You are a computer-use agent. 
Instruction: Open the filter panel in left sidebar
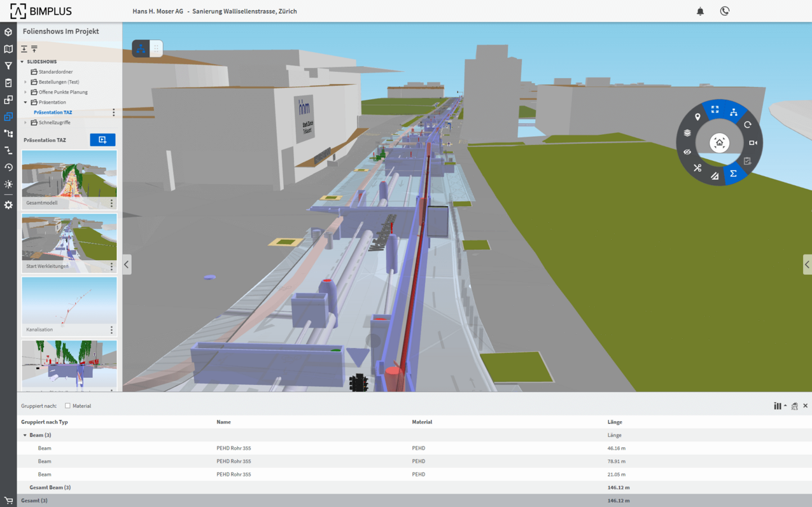[8, 66]
